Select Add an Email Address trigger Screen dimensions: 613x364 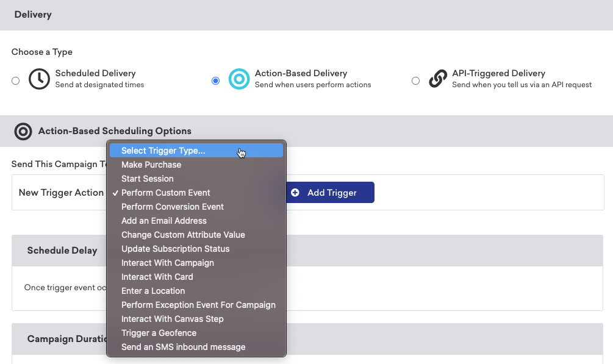click(164, 221)
